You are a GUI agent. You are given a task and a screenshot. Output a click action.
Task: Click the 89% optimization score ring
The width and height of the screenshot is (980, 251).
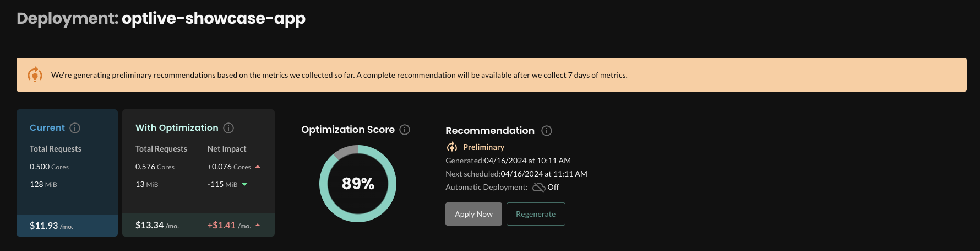click(358, 184)
